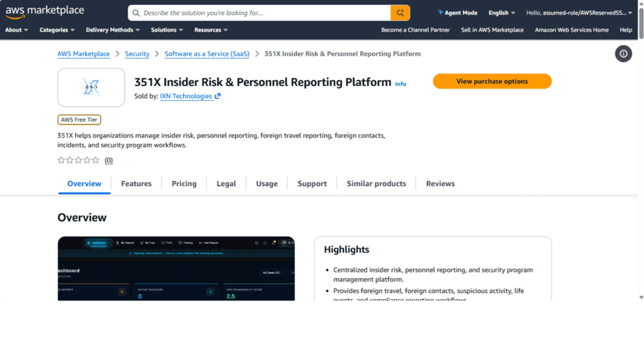Image resolution: width=644 pixels, height=342 pixels.
Task: Open the English language selector
Action: 501,13
